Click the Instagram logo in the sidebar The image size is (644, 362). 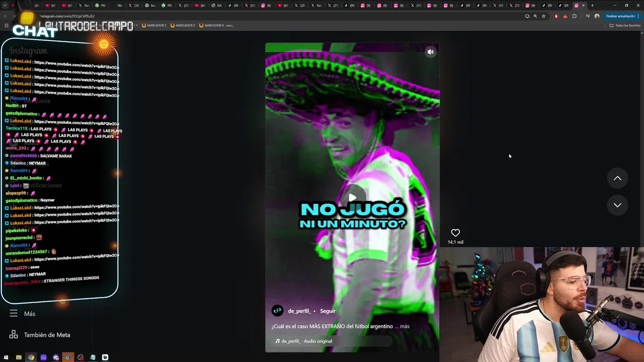29,51
